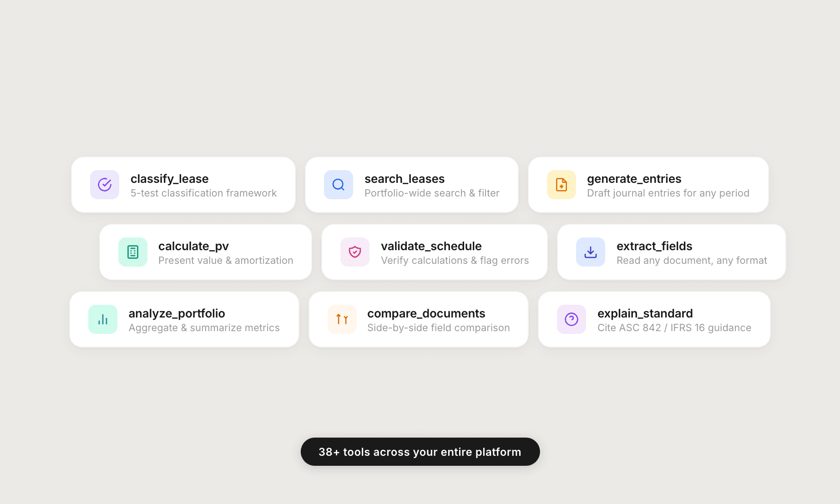Open the classify_lease tool card
This screenshot has height=504, width=840.
coord(183,185)
